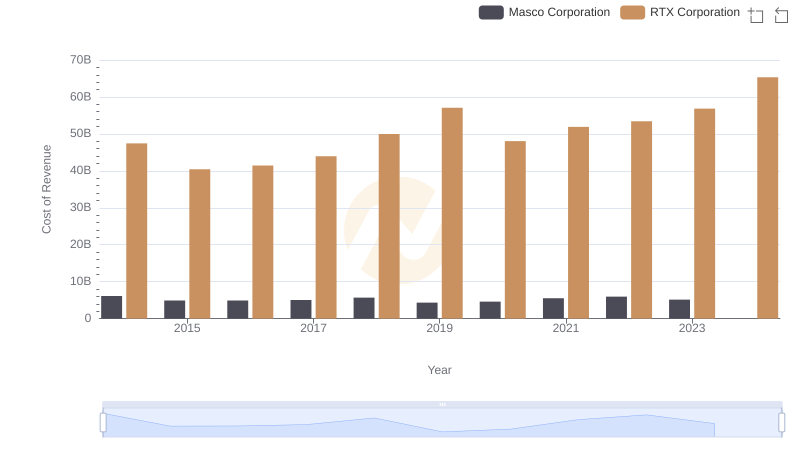Click the Masco bar for 2023

point(680,309)
